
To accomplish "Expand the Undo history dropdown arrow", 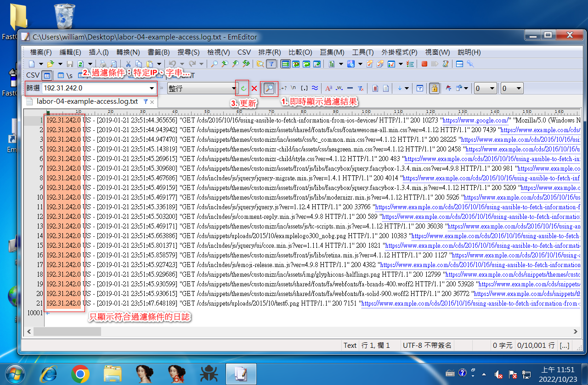I will (181, 64).
